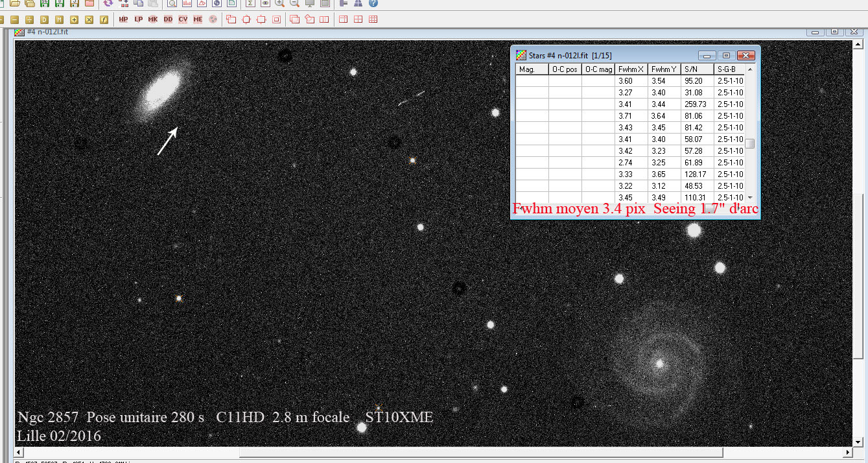Click the red square with four side handles icon
868x463 pixels.
pyautogui.click(x=246, y=19)
